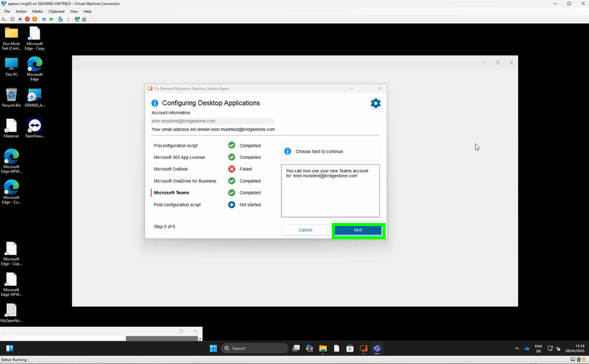Click the Next button in the wizard
Viewport: 589px width, 364px height.
point(357,230)
